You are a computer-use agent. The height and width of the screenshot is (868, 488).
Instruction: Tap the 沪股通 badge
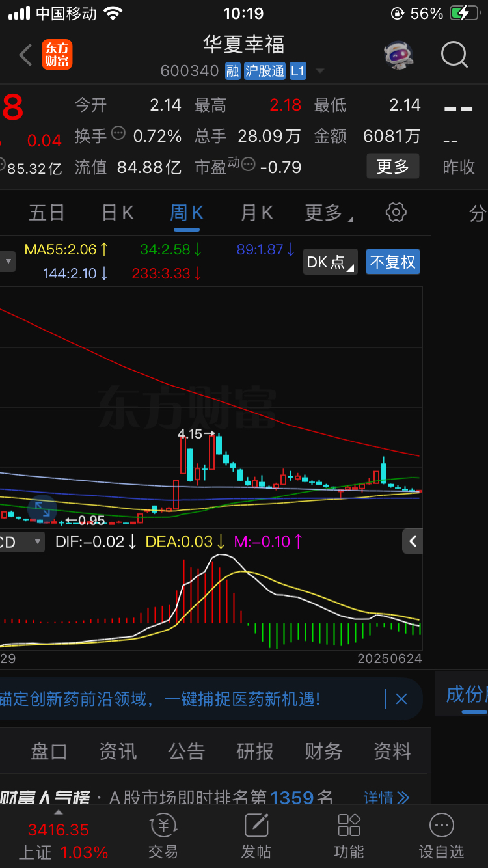(265, 72)
